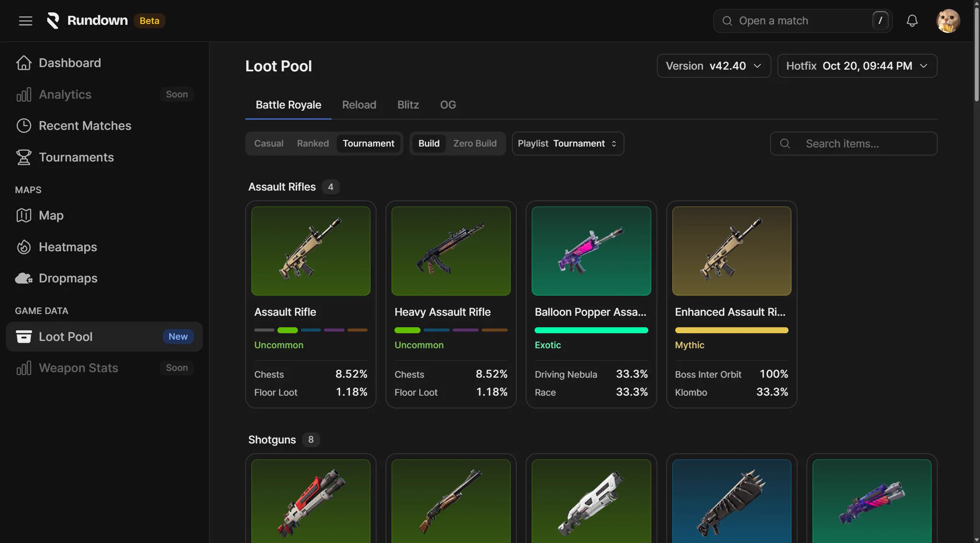Expand the Version v42.40 dropdown

(x=713, y=66)
